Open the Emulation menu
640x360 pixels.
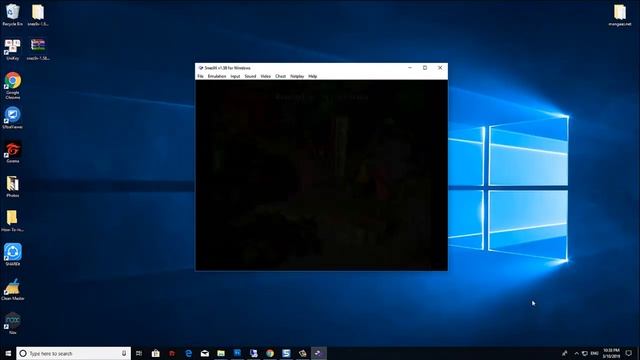click(x=217, y=76)
